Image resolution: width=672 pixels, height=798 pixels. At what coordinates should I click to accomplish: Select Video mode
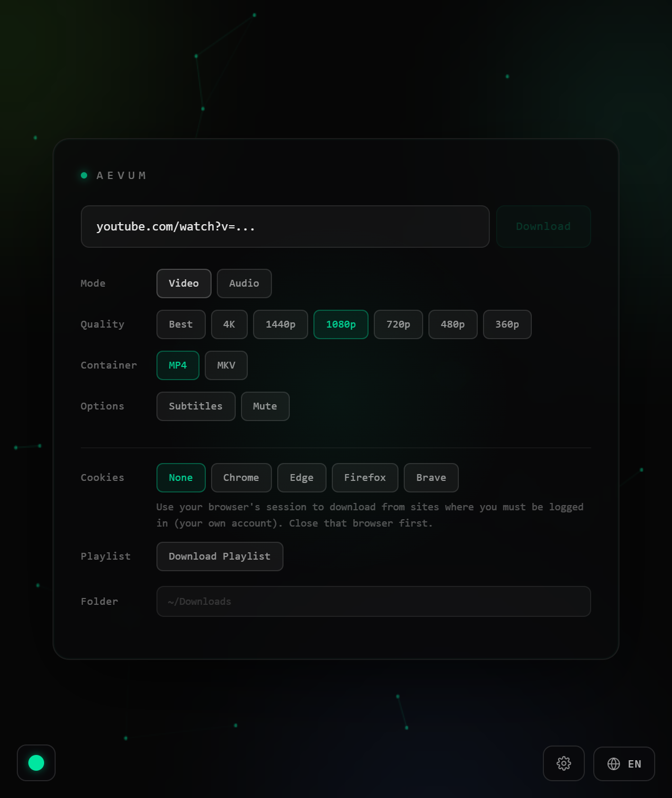tap(184, 283)
